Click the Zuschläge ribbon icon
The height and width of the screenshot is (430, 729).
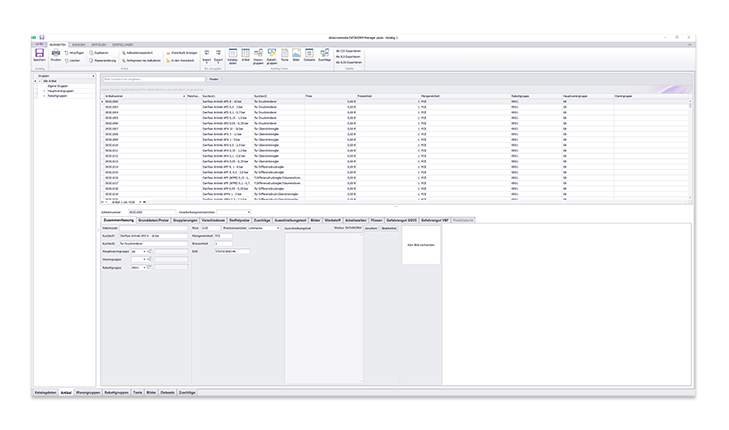pyautogui.click(x=325, y=55)
